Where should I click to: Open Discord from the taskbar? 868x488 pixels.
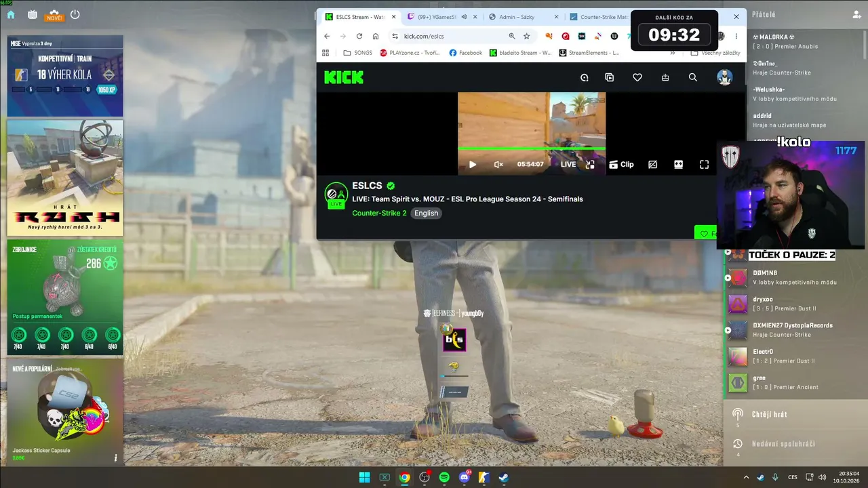[465, 477]
